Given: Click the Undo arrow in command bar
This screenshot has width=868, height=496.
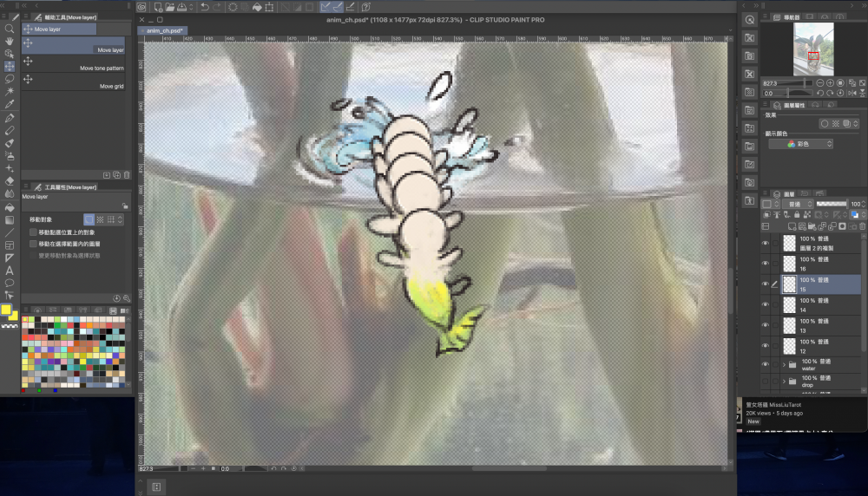Looking at the screenshot, I should [x=205, y=7].
